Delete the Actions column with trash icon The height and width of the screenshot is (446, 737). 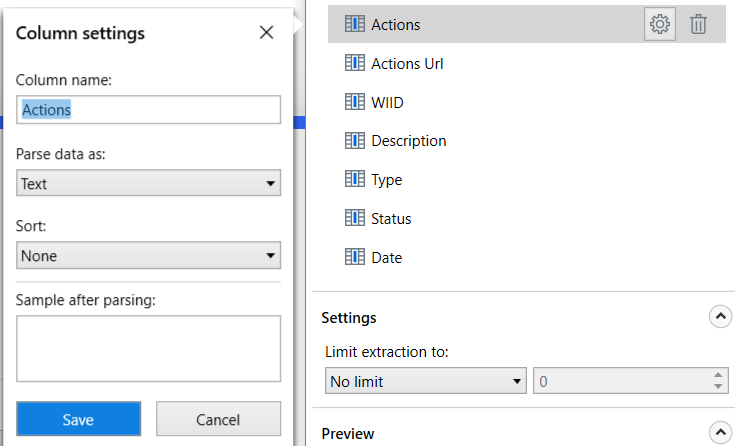coord(698,24)
